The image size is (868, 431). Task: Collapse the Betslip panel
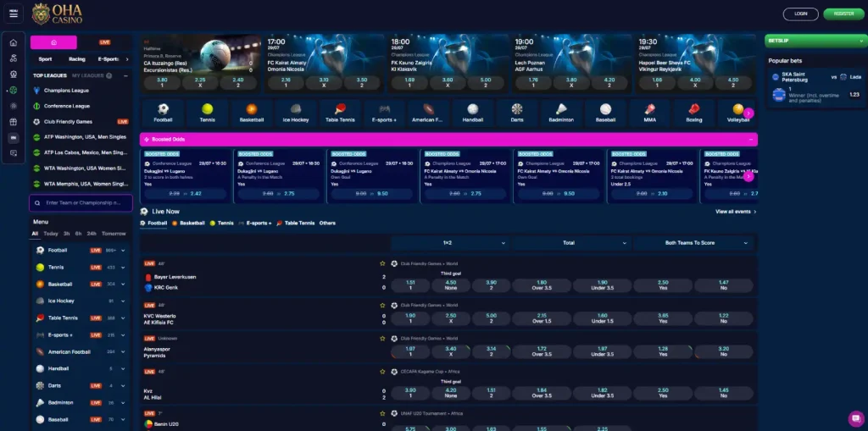coord(861,41)
